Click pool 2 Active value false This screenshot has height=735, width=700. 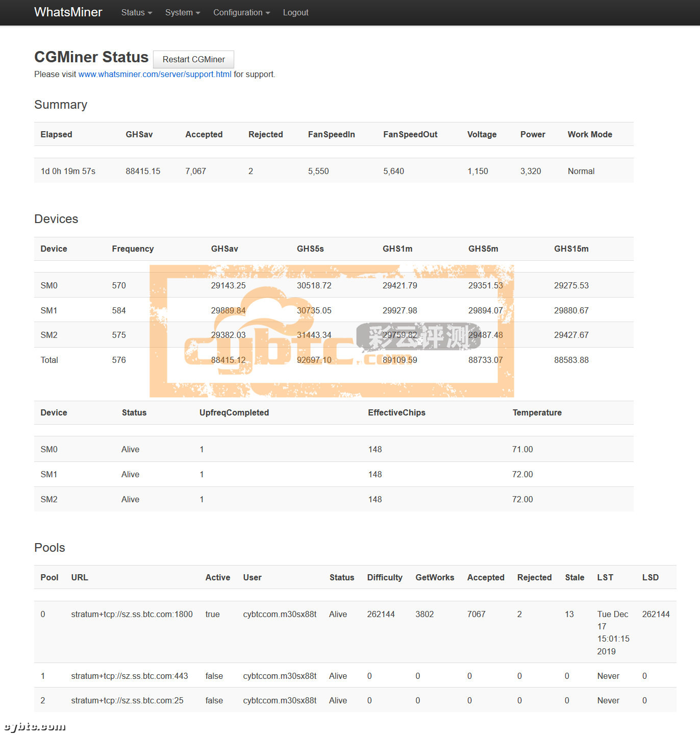point(214,700)
